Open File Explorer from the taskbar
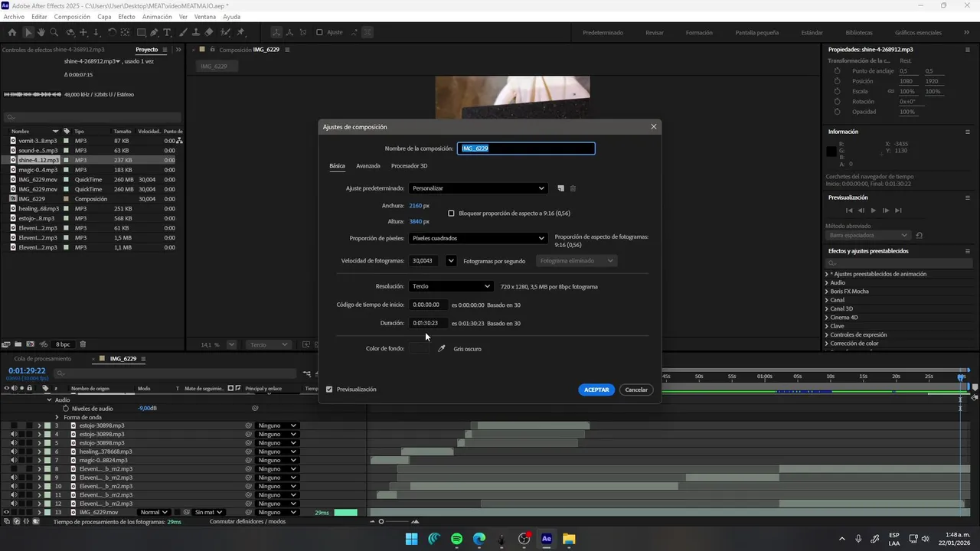The width and height of the screenshot is (980, 551). tap(569, 539)
